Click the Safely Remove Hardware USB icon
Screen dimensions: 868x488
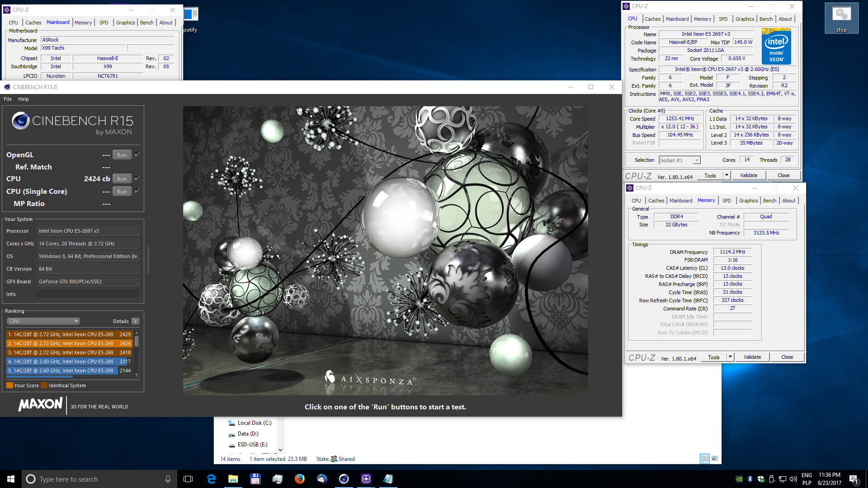[x=772, y=479]
